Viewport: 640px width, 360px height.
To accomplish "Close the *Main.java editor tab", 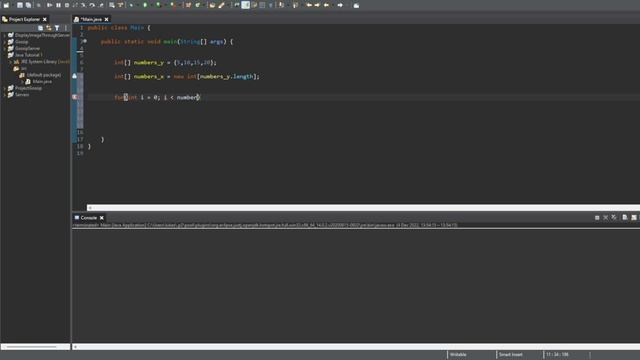I will coord(107,19).
